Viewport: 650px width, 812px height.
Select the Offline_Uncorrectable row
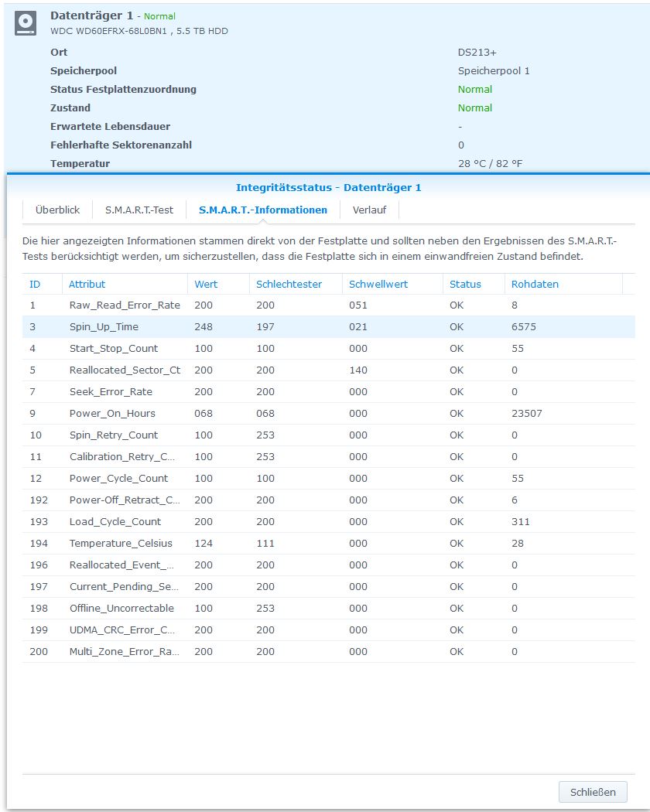pyautogui.click(x=329, y=609)
